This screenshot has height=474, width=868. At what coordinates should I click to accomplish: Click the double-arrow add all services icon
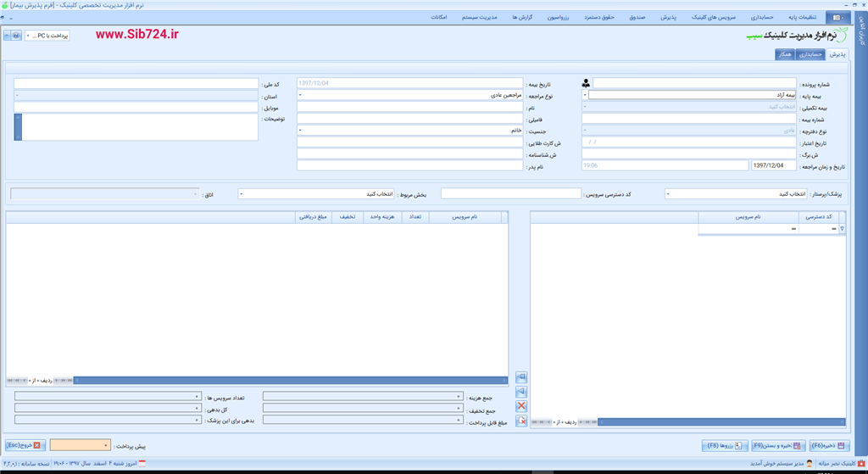(521, 377)
